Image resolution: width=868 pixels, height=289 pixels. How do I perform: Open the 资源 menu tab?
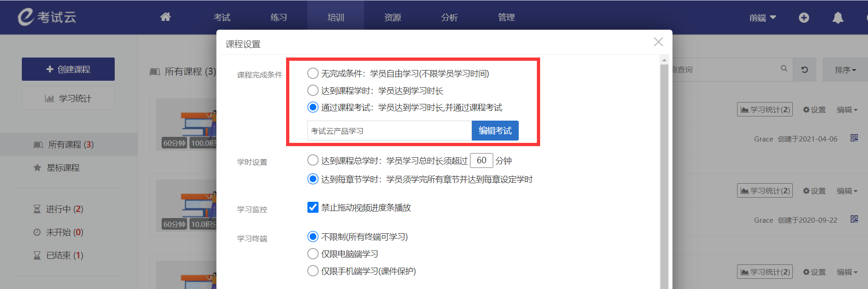[392, 17]
